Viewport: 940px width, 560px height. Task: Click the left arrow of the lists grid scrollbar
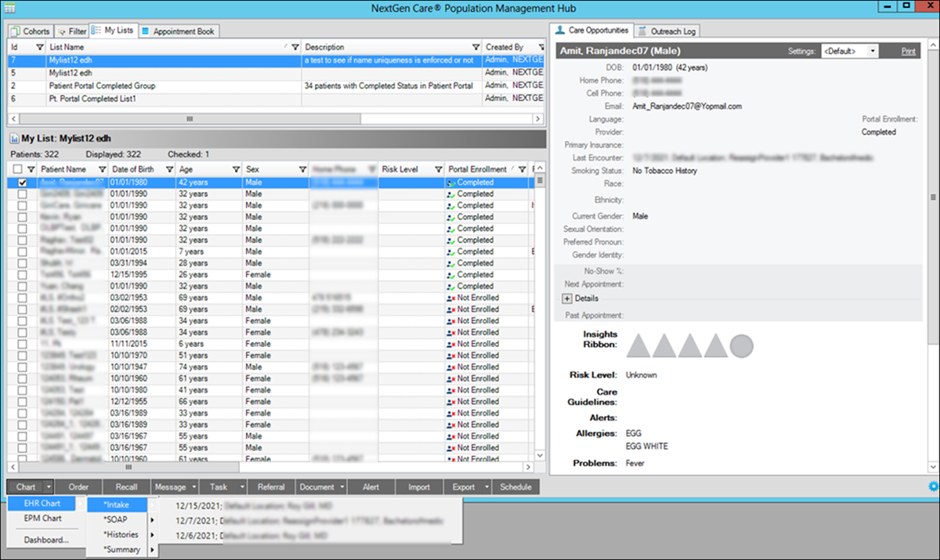click(x=13, y=119)
